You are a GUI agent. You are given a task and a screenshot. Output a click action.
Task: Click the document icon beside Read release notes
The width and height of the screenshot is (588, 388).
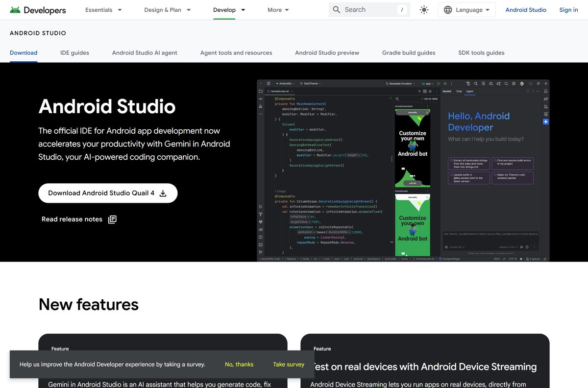tap(112, 219)
